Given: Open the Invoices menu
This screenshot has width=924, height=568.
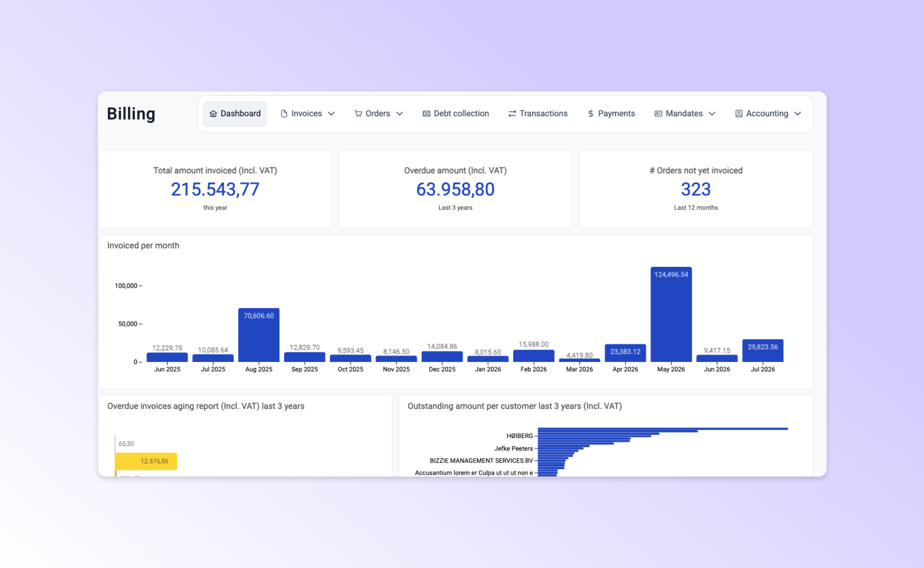Looking at the screenshot, I should [x=308, y=114].
